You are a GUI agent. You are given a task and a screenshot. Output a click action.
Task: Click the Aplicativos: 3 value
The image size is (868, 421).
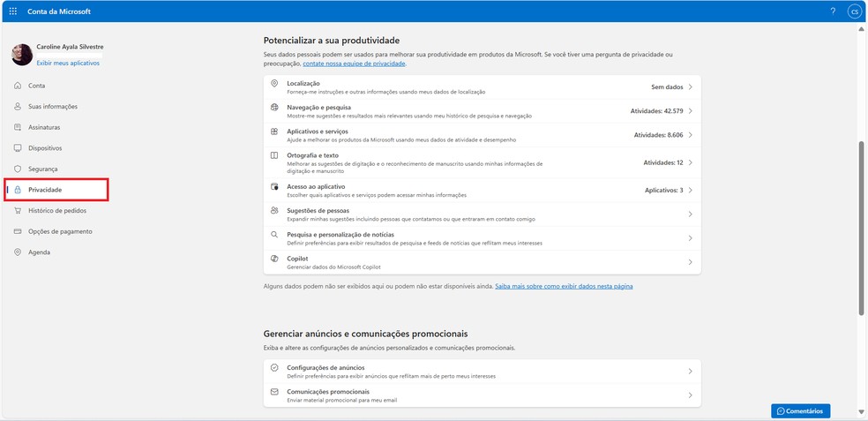663,190
